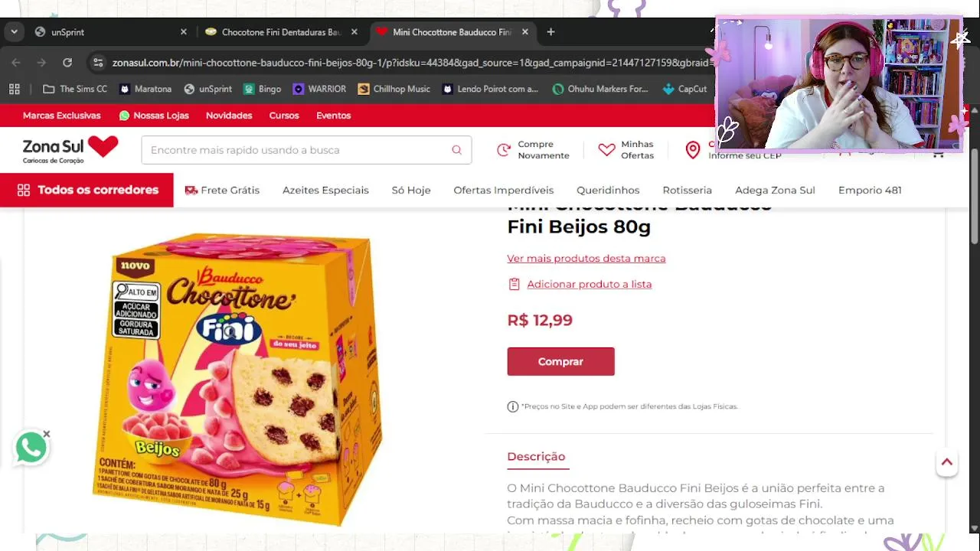This screenshot has height=551, width=980.
Task: Click the Minhas Ofertas heart icon
Action: (x=606, y=150)
